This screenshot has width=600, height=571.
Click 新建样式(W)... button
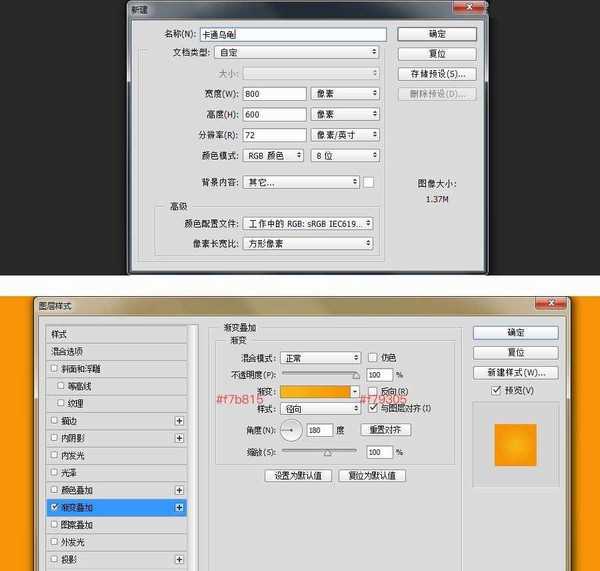pyautogui.click(x=515, y=372)
